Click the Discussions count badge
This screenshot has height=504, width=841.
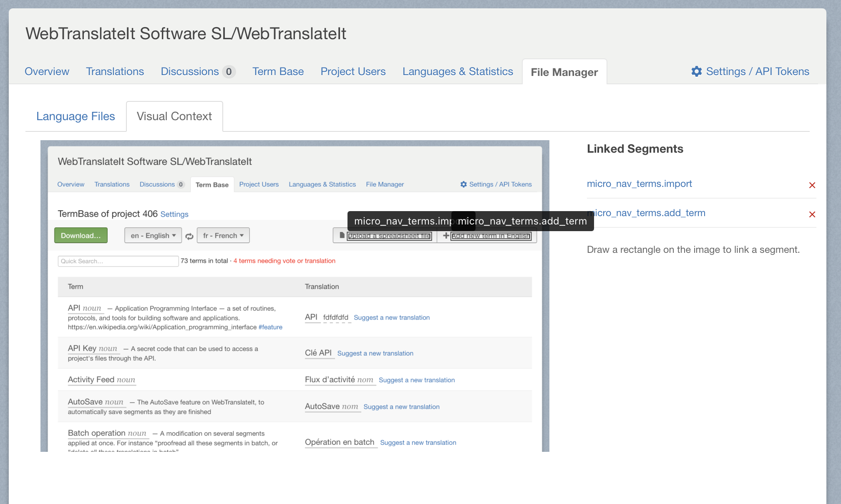229,72
